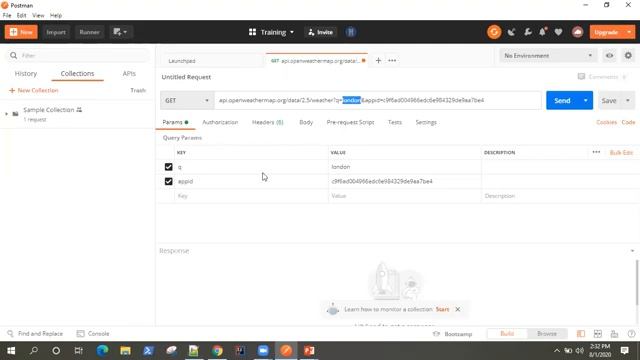The image size is (640, 360).
Task: Click the Import button
Action: click(x=56, y=32)
